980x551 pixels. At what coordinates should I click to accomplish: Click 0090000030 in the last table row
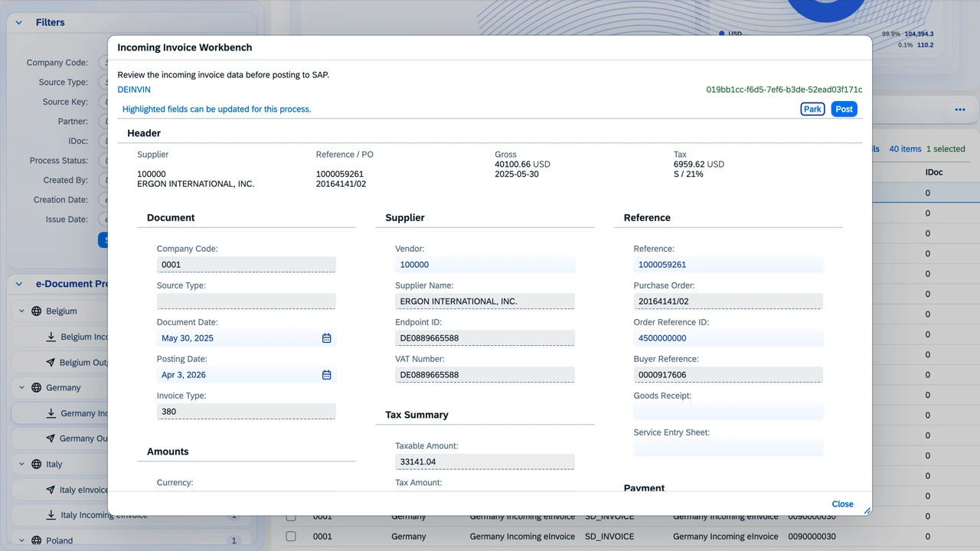[x=812, y=536]
